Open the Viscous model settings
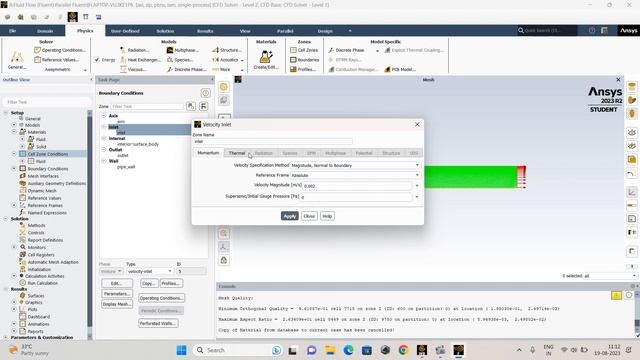 pyautogui.click(x=133, y=69)
